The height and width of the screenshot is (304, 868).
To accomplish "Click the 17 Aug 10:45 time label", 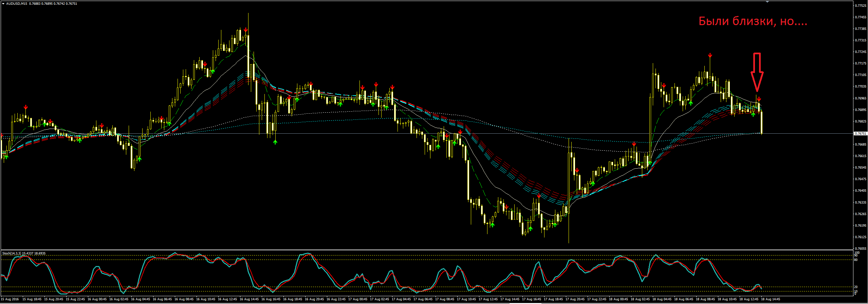I will (466, 299).
